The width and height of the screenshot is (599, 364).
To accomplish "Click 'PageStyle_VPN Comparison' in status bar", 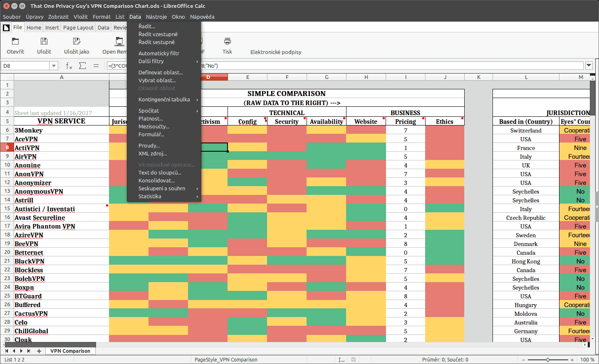I will tap(226, 360).
